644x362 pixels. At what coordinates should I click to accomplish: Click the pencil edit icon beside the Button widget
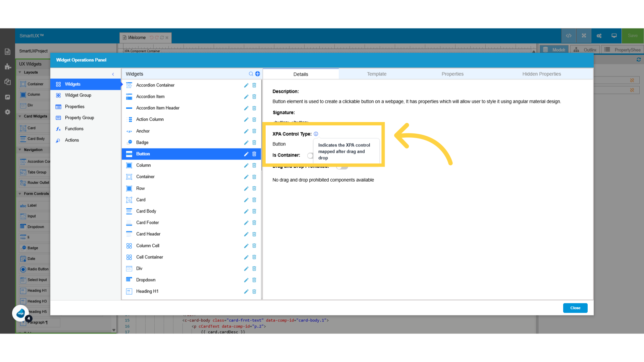246,154
